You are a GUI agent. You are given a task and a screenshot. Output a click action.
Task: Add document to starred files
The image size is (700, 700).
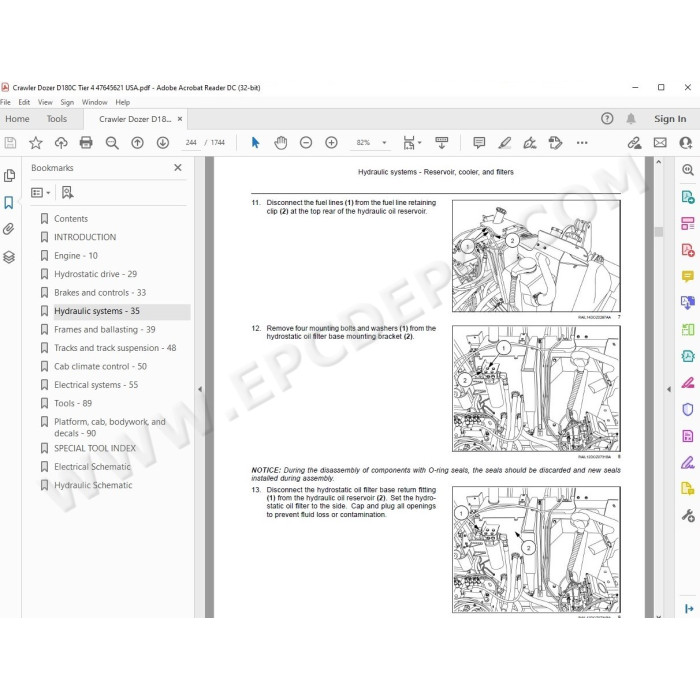click(x=35, y=143)
